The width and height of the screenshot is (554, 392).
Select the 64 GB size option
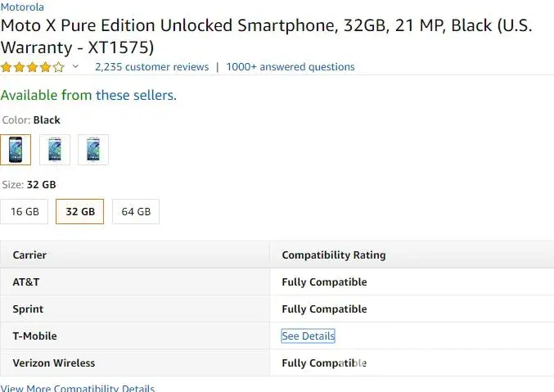[x=136, y=211]
